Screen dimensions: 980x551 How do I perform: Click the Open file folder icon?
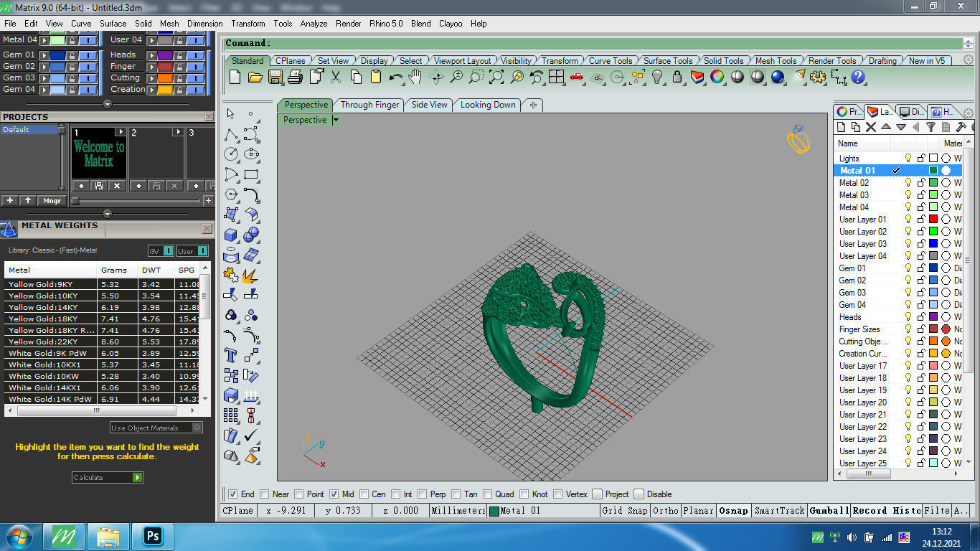point(255,77)
